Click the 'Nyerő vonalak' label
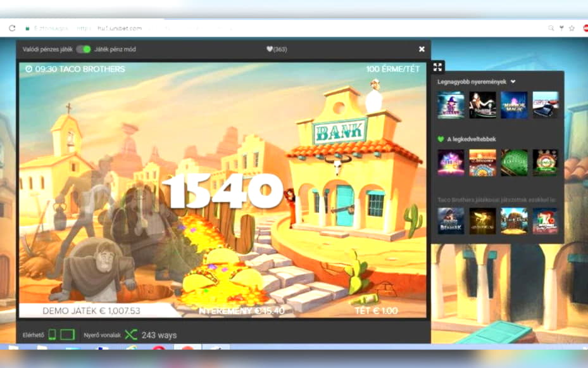The image size is (588, 368). coord(102,335)
